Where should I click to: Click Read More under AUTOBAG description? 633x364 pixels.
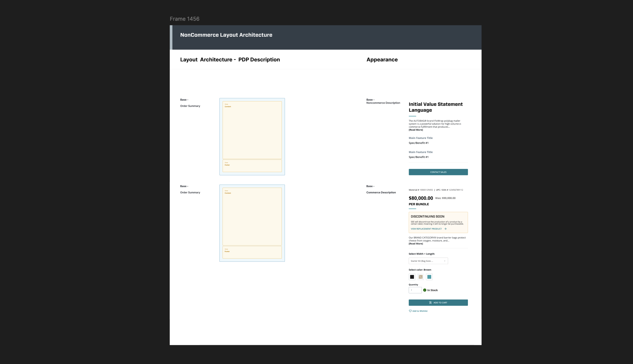[416, 130]
